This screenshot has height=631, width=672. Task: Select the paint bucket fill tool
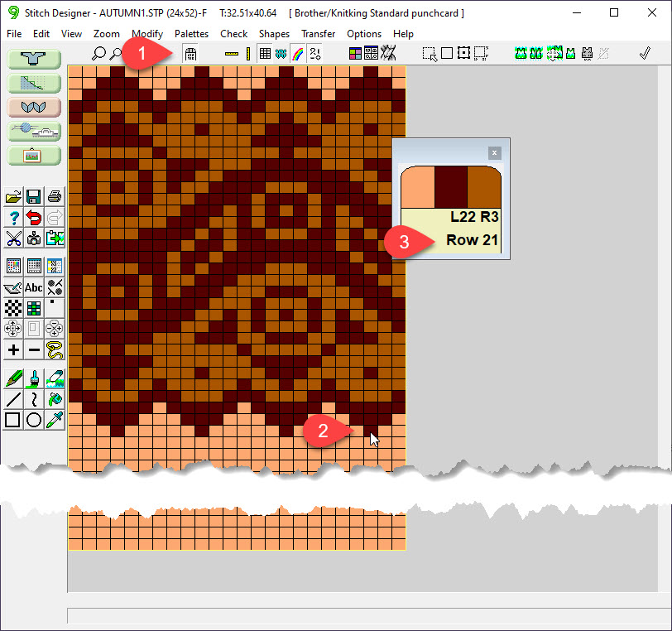[55, 399]
